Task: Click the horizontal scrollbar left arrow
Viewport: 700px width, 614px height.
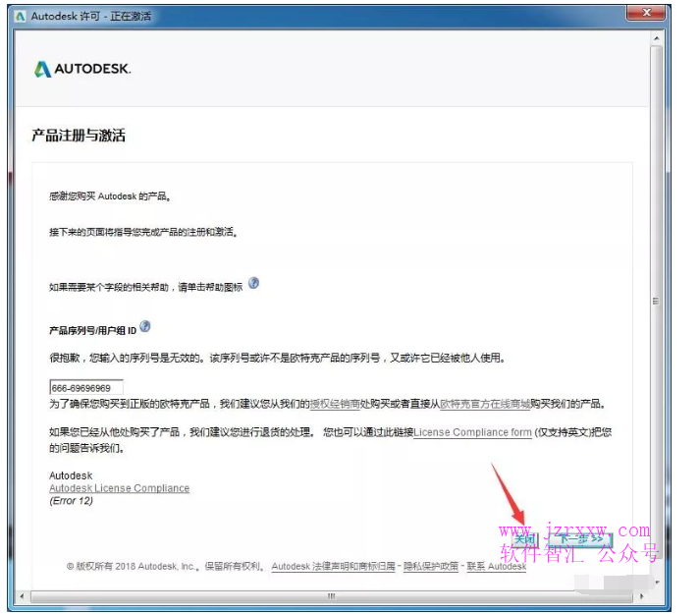Action: [x=23, y=596]
